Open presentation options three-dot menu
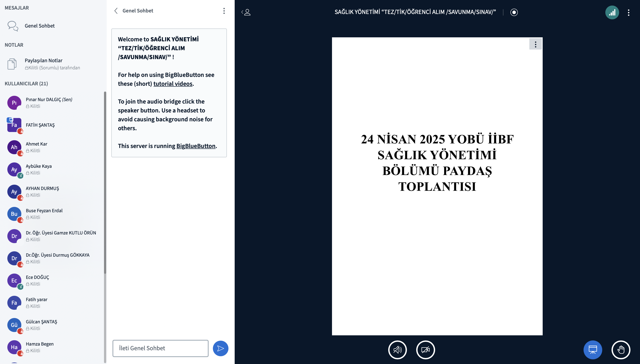 click(x=536, y=44)
